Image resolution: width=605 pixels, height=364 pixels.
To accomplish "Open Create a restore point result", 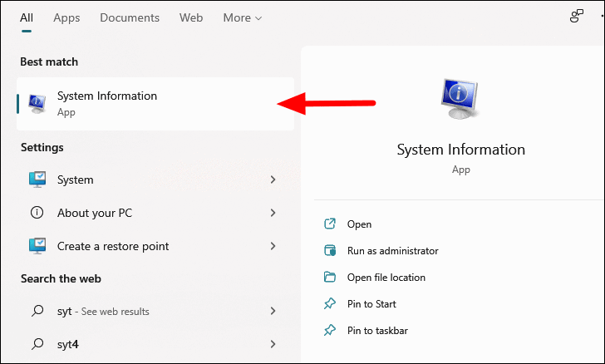I will [155, 246].
